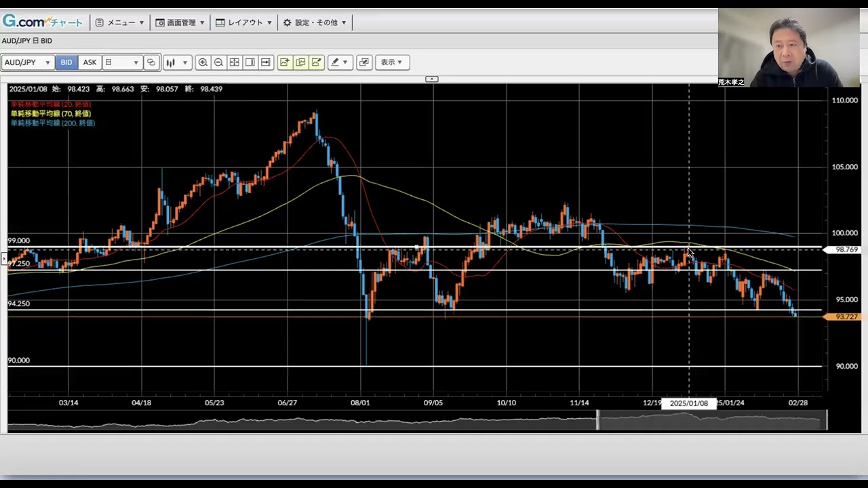The width and height of the screenshot is (868, 488).
Task: Click the right margin panel icon
Action: 250,62
